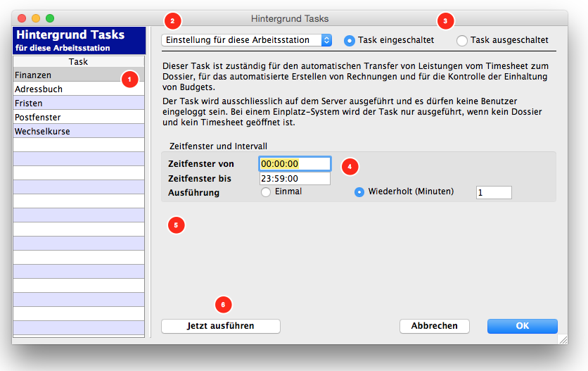This screenshot has height=371, width=588.
Task: Select the Fristen task row
Action: tap(79, 103)
